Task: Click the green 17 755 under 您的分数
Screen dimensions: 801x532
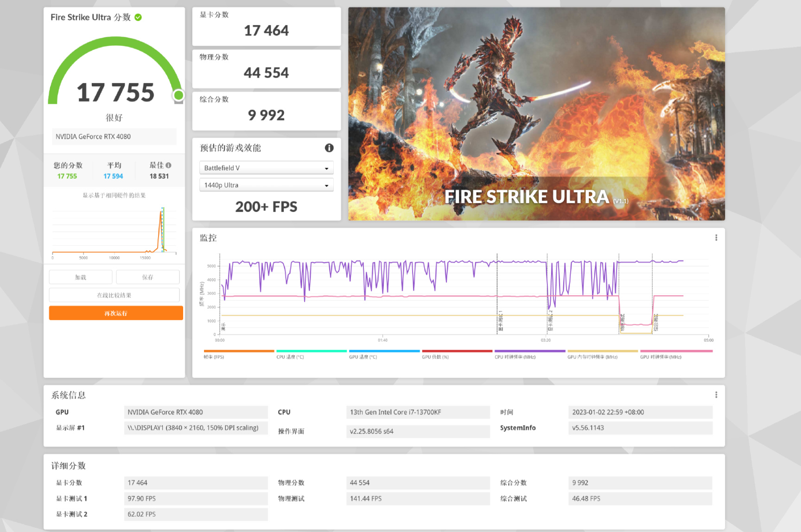Action: coord(67,176)
